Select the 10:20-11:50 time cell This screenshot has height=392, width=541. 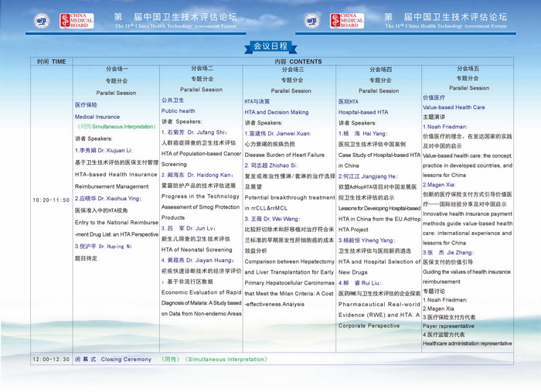pyautogui.click(x=51, y=200)
